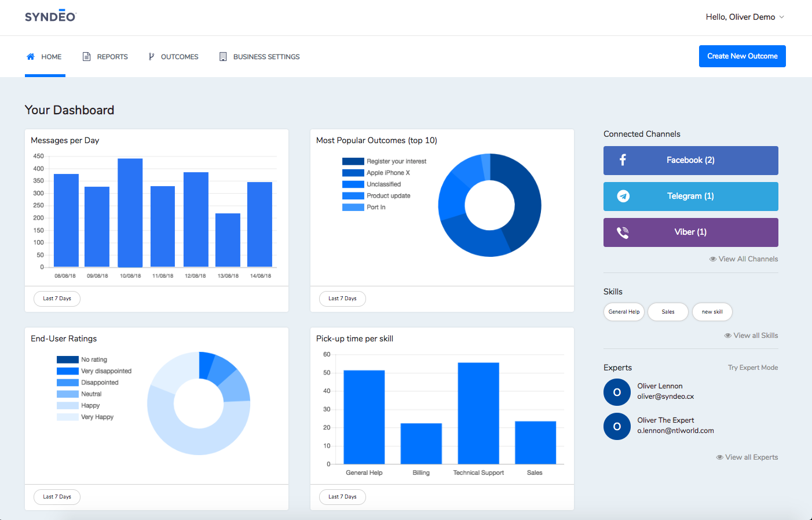Toggle Product update legend swatch
The image size is (812, 520).
tap(353, 196)
